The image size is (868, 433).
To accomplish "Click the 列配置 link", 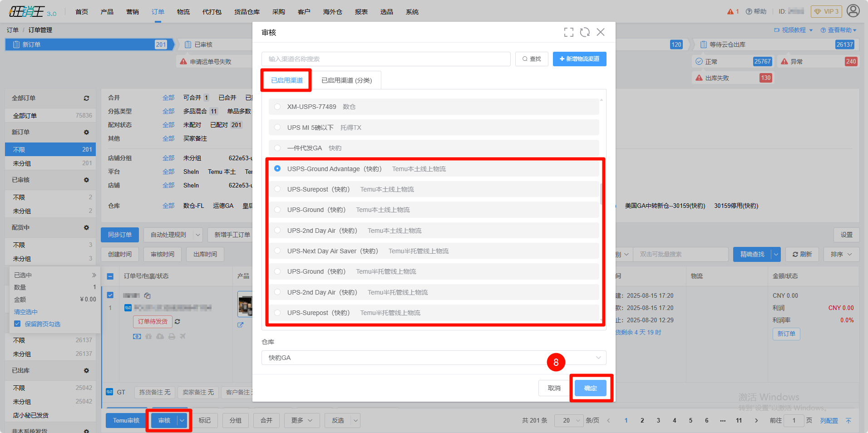I will click(829, 421).
